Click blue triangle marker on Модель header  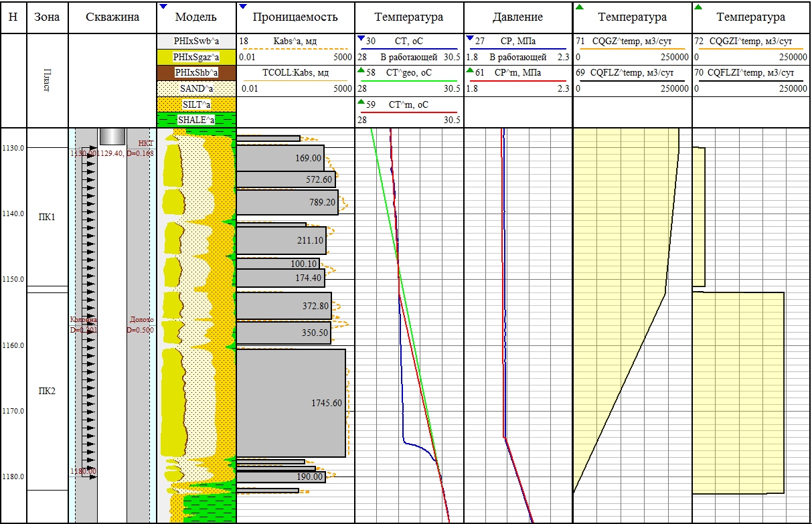(164, 7)
